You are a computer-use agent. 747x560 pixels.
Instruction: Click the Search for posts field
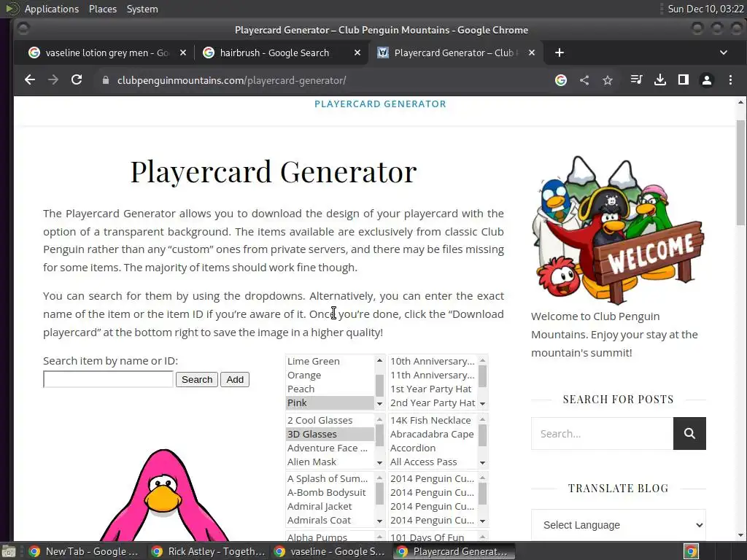(602, 433)
